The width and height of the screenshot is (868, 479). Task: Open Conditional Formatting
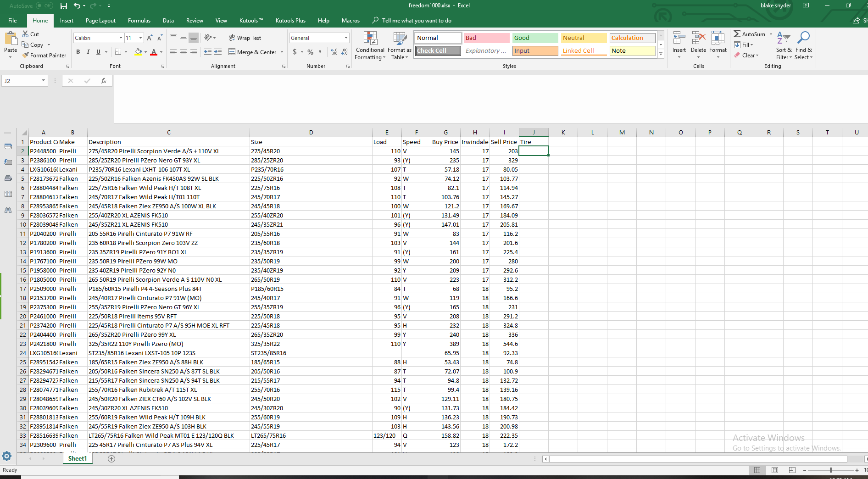coord(370,46)
